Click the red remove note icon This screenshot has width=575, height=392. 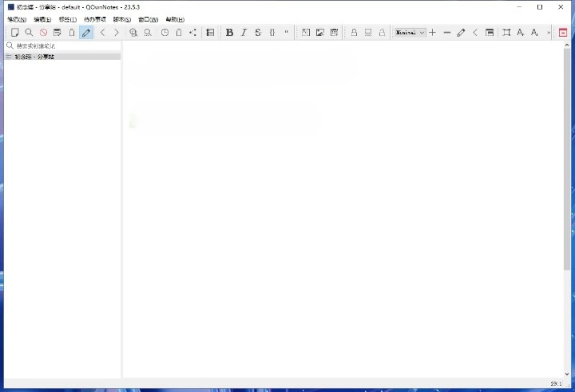[43, 33]
